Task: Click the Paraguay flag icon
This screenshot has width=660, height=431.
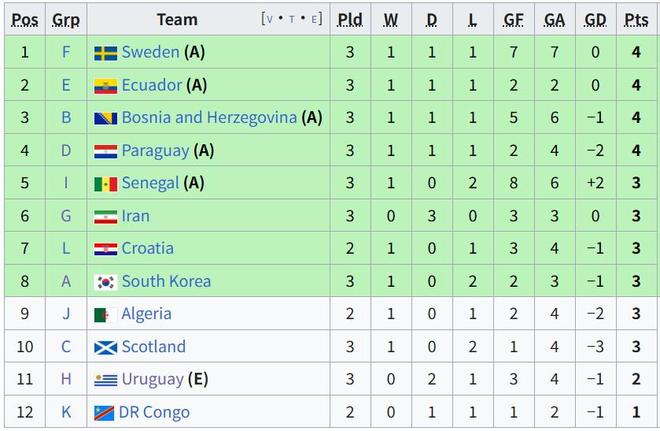Action: click(106, 152)
